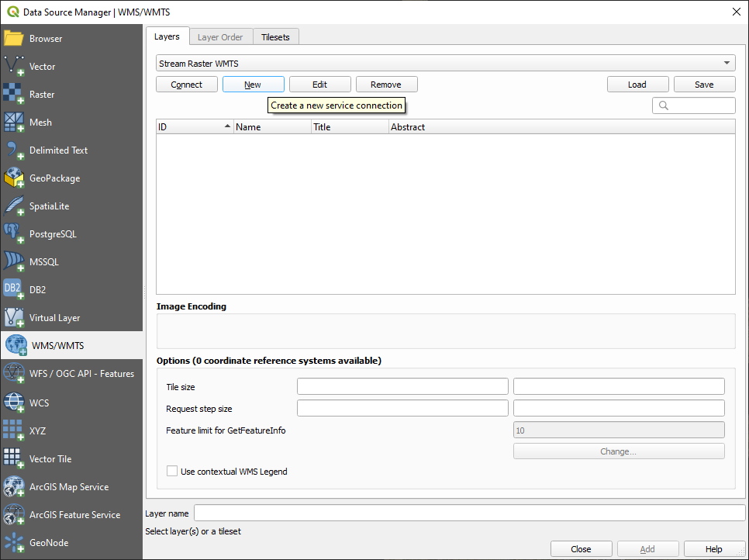
Task: Click the second Tile size field
Action: coord(619,386)
